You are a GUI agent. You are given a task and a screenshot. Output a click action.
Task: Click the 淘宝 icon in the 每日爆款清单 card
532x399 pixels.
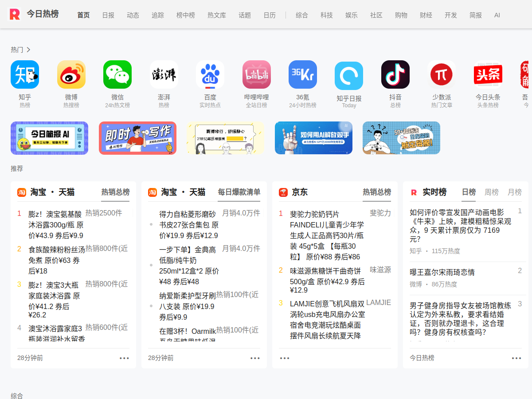153,192
